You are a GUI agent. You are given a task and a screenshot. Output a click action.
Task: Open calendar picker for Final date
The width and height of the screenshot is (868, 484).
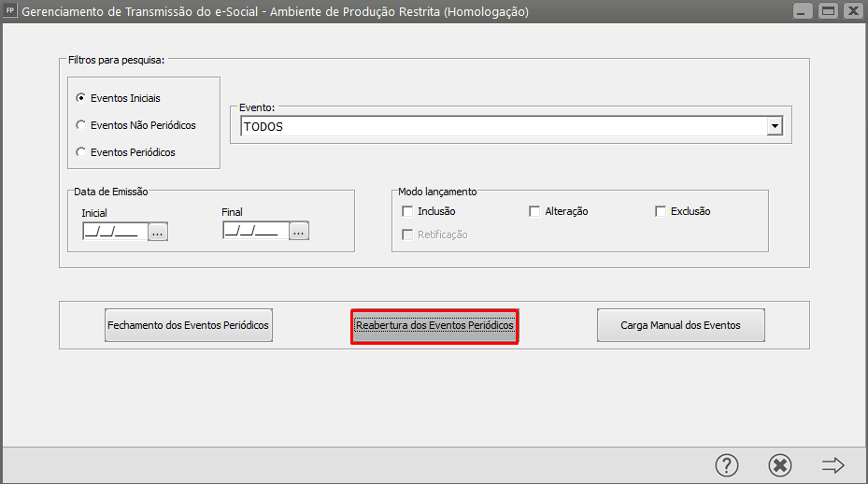tap(298, 231)
